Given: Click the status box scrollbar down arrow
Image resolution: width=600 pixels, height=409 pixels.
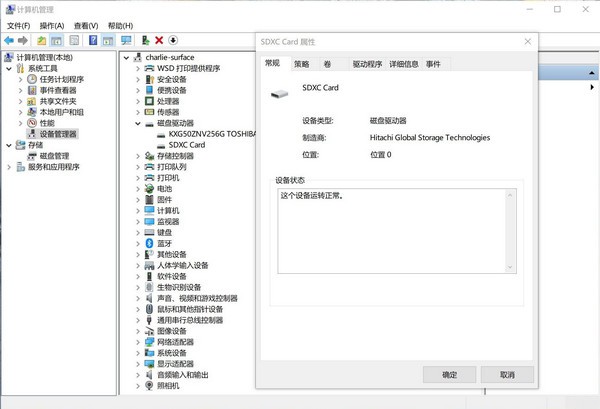Looking at the screenshot, I should (510, 267).
